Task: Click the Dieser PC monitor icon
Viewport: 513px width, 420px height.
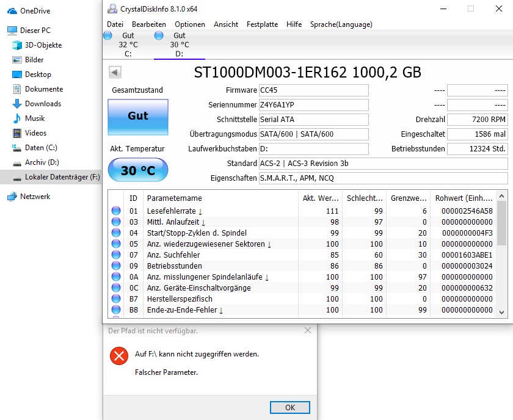Action: (x=12, y=31)
